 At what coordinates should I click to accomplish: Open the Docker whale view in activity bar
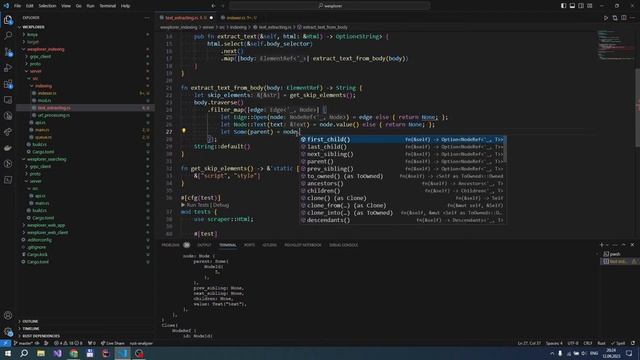pos(8,148)
